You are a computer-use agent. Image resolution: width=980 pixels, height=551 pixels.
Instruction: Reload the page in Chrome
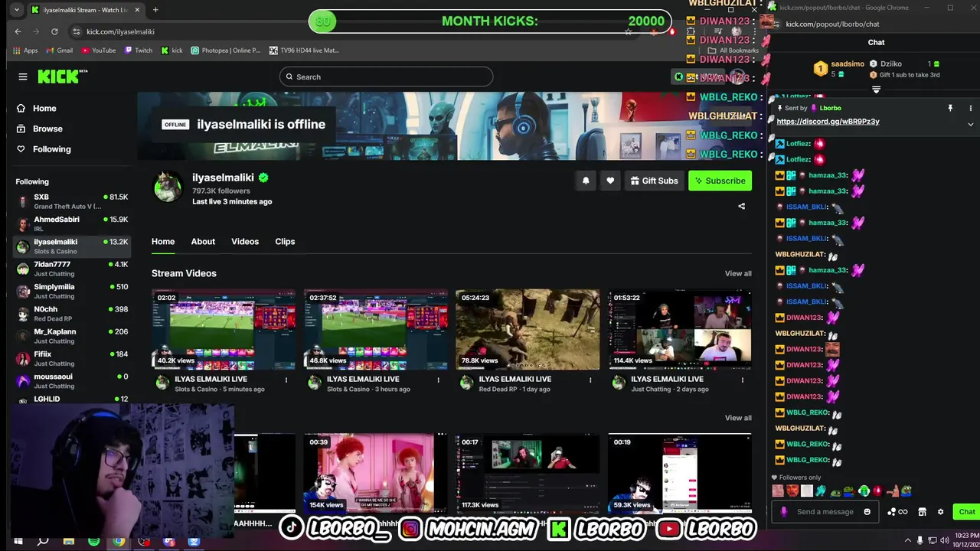click(54, 31)
